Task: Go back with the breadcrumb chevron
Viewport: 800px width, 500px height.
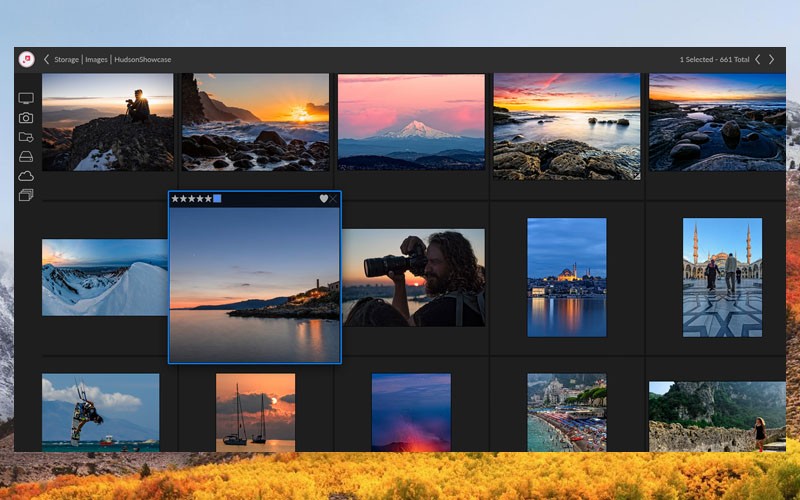Action: 46,60
